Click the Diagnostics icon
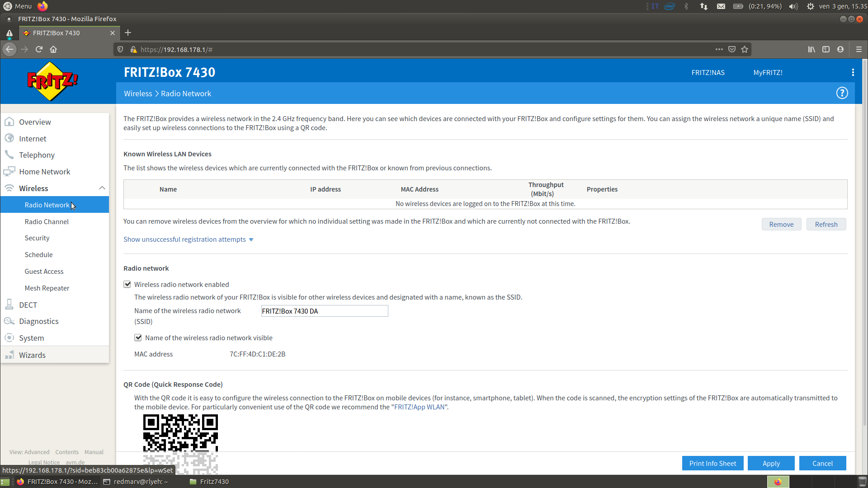Image resolution: width=868 pixels, height=488 pixels. [9, 321]
